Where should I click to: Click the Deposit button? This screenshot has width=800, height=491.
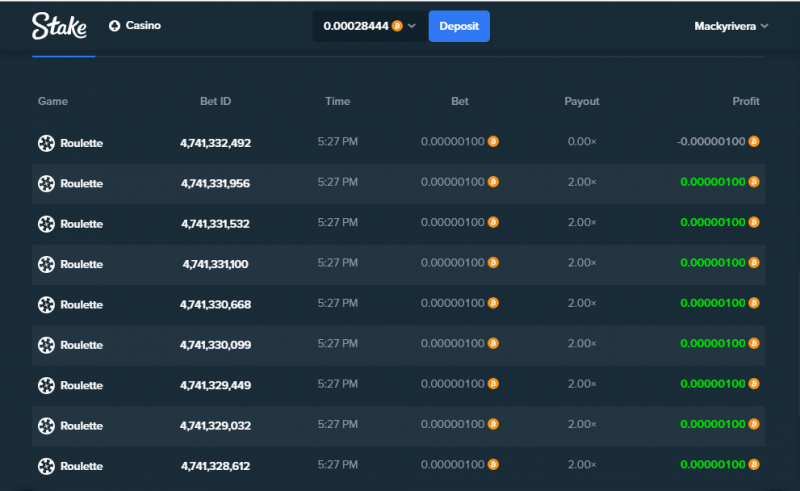click(x=459, y=26)
